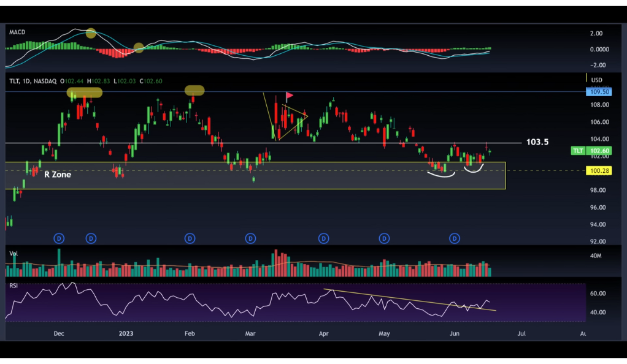Click the Mar label on the time axis
This screenshot has height=364, width=627.
[x=250, y=333]
